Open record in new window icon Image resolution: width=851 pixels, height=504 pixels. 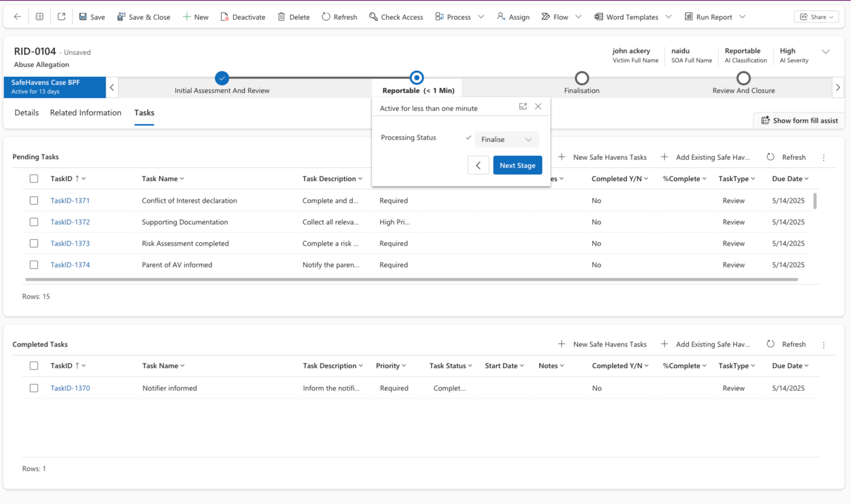pos(61,17)
